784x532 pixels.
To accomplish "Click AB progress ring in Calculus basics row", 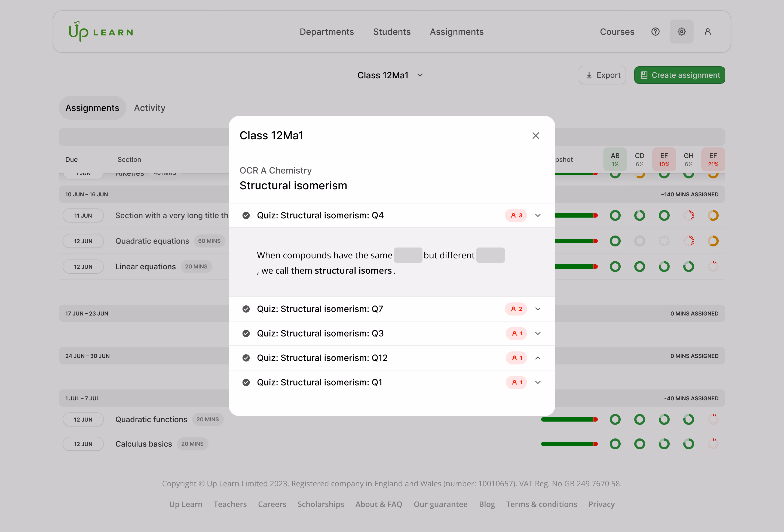I will pyautogui.click(x=615, y=444).
